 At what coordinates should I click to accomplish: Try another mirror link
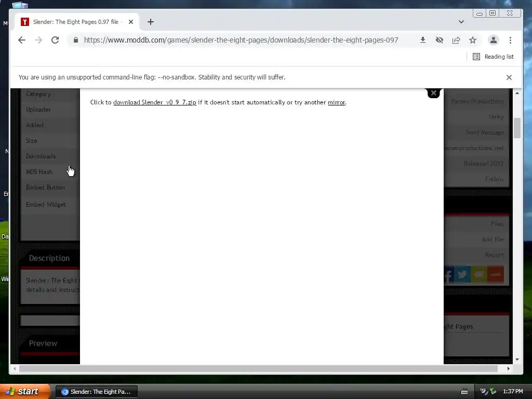[336, 102]
